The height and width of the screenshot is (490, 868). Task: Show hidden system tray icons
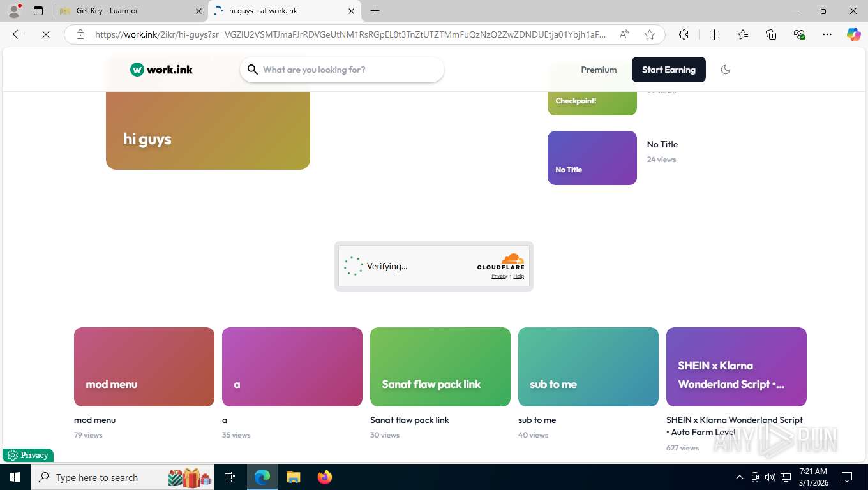[x=740, y=477]
